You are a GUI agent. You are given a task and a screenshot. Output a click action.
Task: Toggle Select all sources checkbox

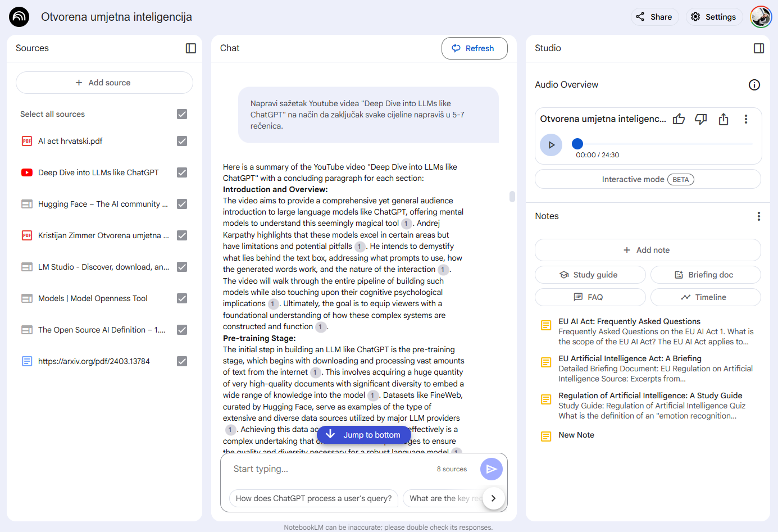pyautogui.click(x=182, y=114)
